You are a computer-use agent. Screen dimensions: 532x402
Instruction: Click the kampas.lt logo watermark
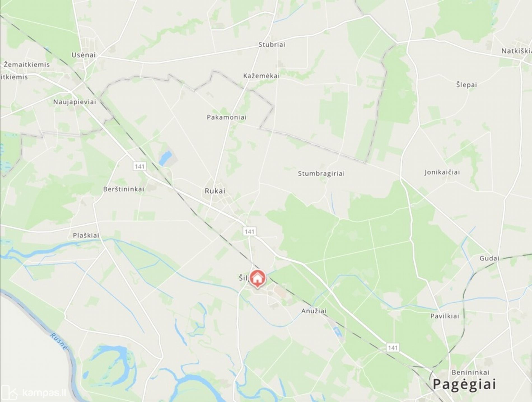[34, 392]
